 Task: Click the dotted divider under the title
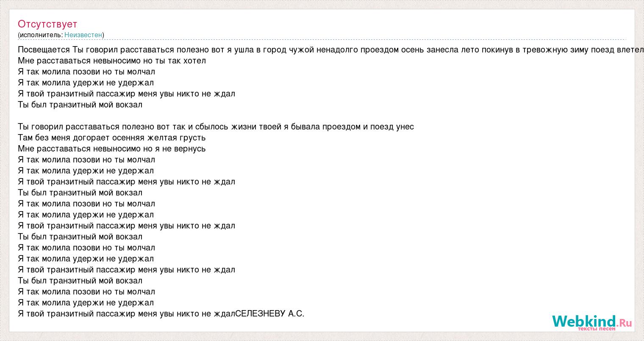[322, 40]
